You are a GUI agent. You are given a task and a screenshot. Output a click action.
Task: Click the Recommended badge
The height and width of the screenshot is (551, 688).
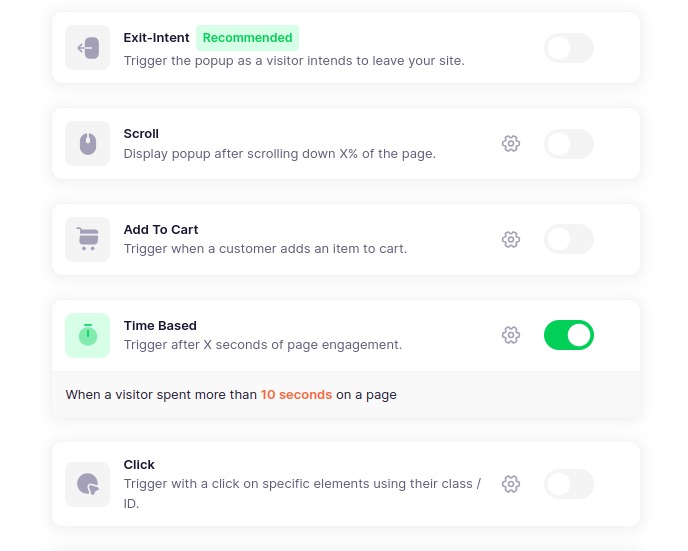coord(247,38)
